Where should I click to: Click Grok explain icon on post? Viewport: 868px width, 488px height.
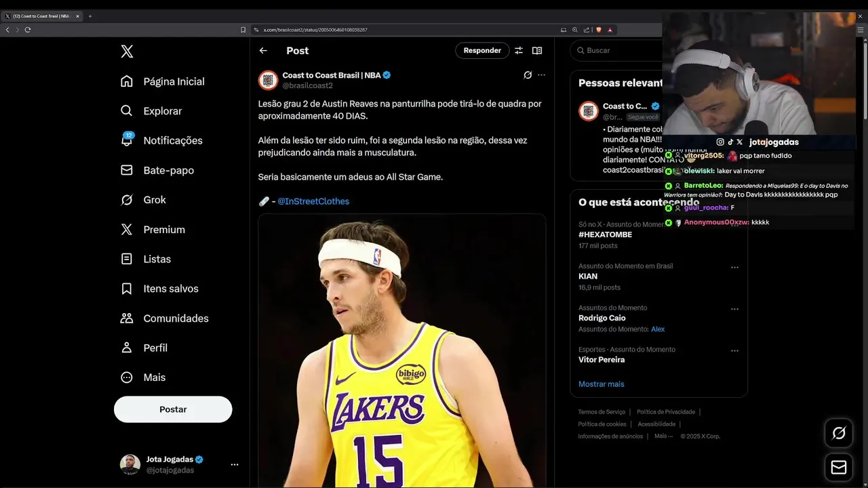pyautogui.click(x=528, y=75)
